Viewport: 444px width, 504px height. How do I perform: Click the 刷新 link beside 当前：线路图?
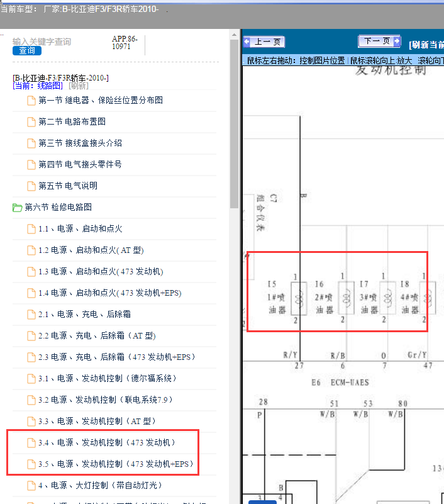coord(79,86)
